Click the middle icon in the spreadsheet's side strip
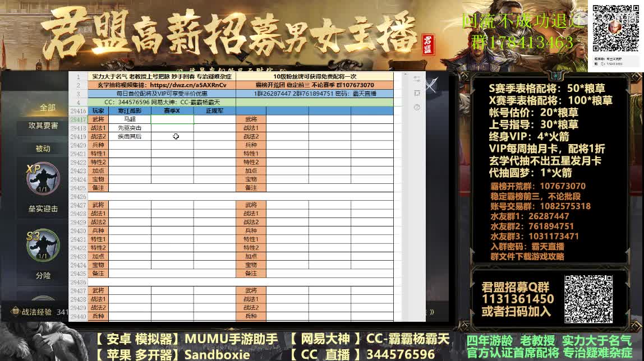Screen dimensions: 644x361 click(x=417, y=94)
